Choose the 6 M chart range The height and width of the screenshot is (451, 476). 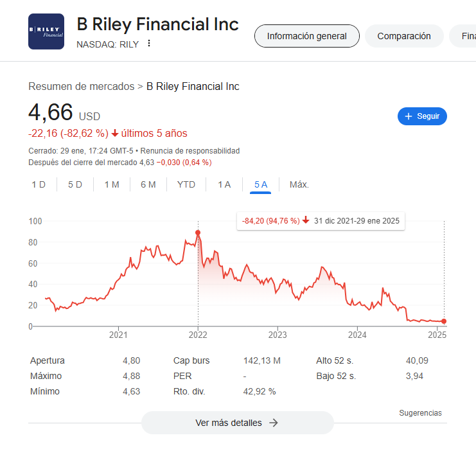point(148,184)
